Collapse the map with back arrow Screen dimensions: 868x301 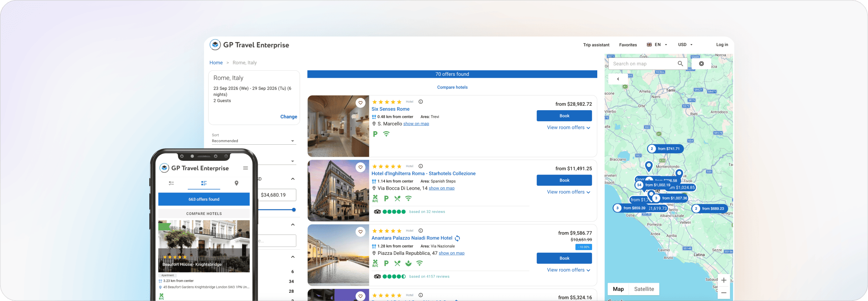pos(618,79)
